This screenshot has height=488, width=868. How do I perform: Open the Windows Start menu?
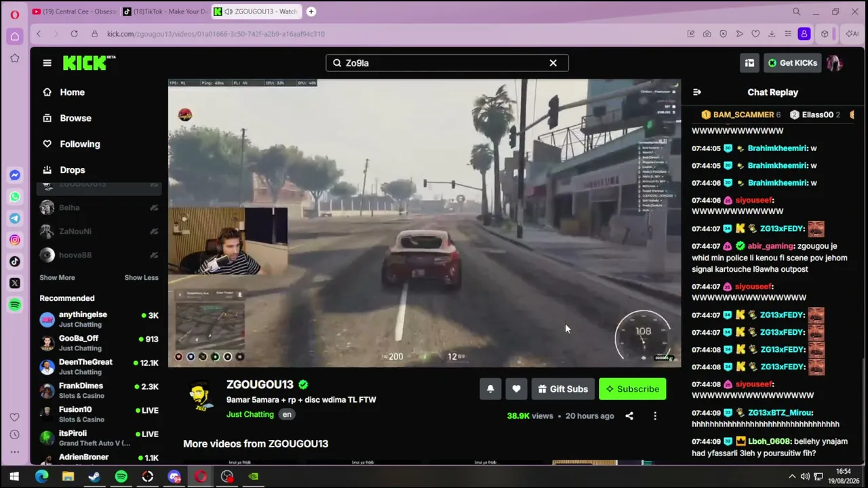pos(14,476)
